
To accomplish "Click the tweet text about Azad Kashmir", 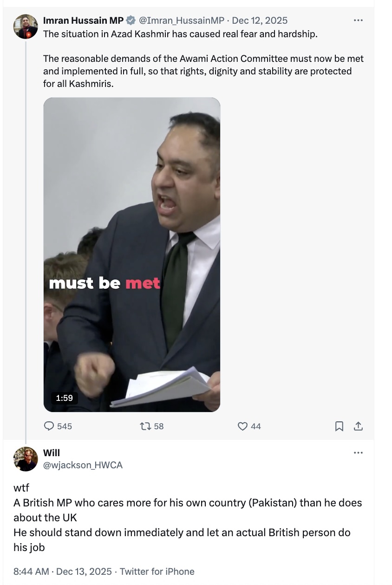I will pos(180,34).
